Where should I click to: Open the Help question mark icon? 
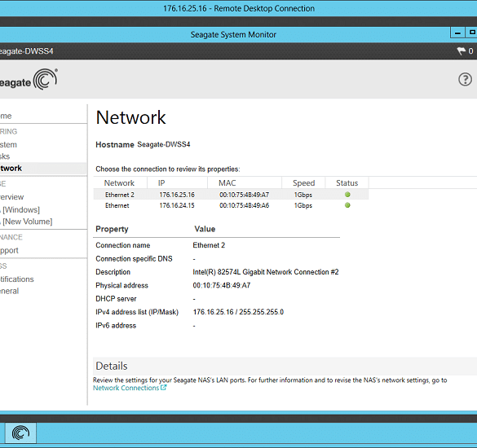point(465,80)
